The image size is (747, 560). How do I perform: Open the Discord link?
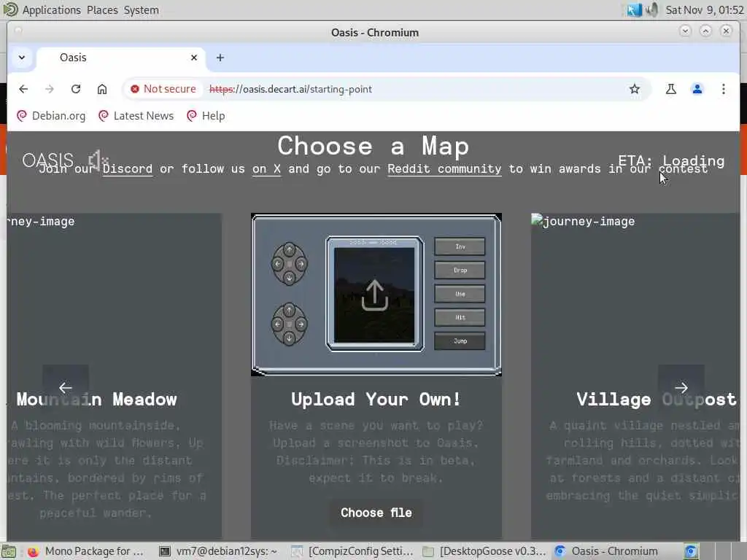click(128, 169)
